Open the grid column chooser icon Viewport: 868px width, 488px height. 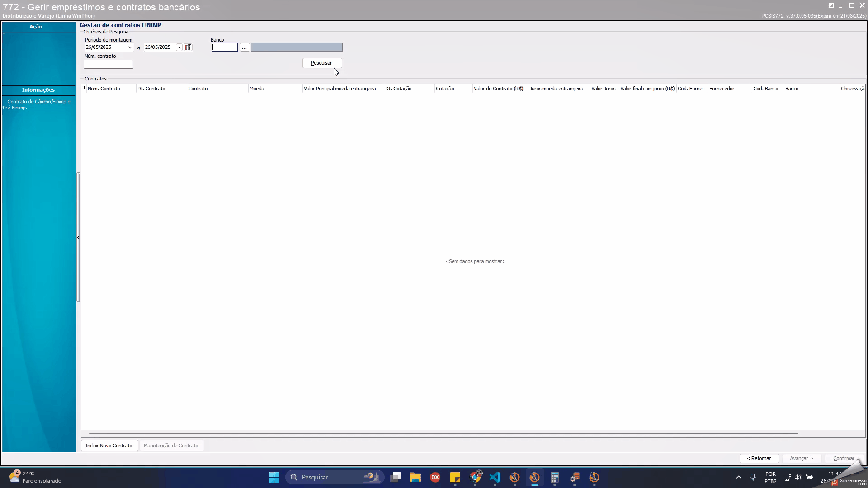pos(84,89)
